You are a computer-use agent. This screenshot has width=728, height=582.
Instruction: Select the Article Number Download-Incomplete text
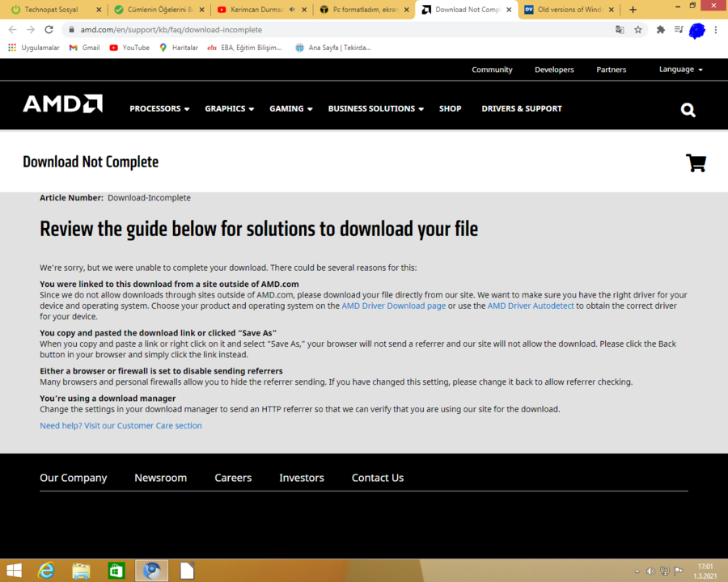coord(115,198)
